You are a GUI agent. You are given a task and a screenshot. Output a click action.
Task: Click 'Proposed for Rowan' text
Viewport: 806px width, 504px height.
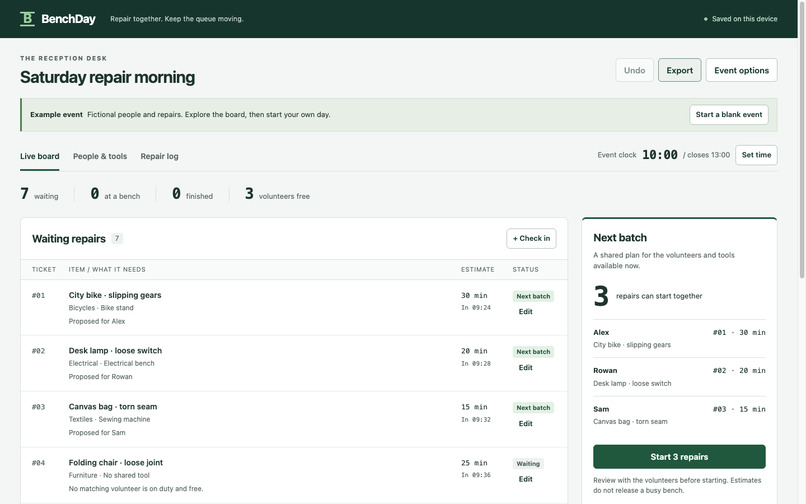coord(101,377)
